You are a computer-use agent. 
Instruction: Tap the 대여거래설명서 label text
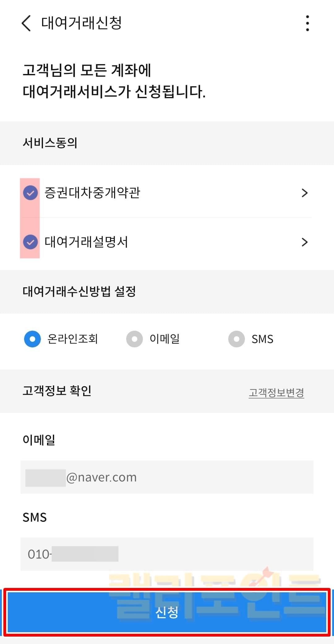[x=86, y=242]
